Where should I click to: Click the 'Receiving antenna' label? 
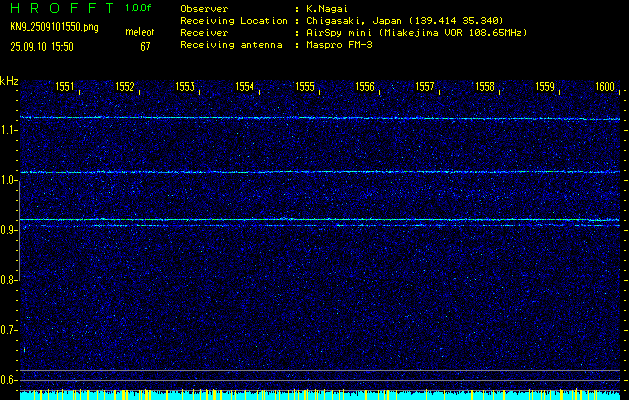(x=231, y=45)
